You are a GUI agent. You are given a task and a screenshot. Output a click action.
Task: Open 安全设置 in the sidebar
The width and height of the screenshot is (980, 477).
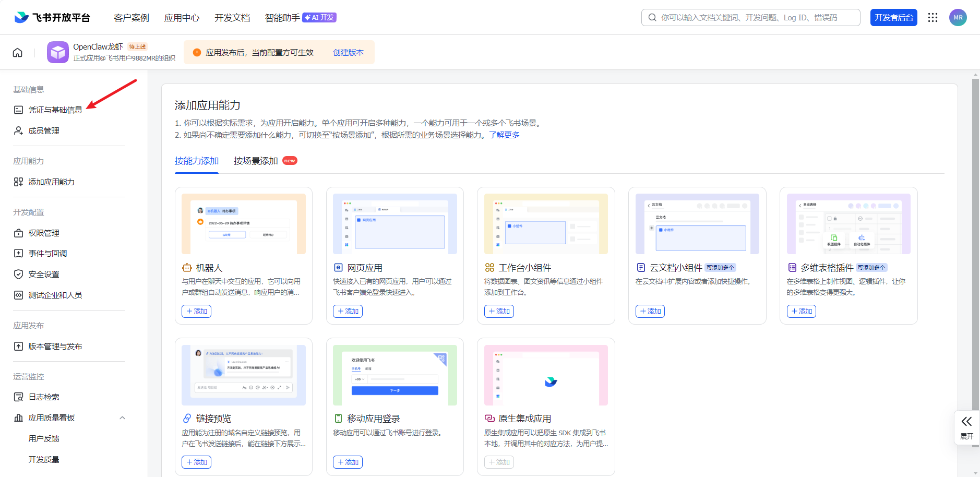44,275
